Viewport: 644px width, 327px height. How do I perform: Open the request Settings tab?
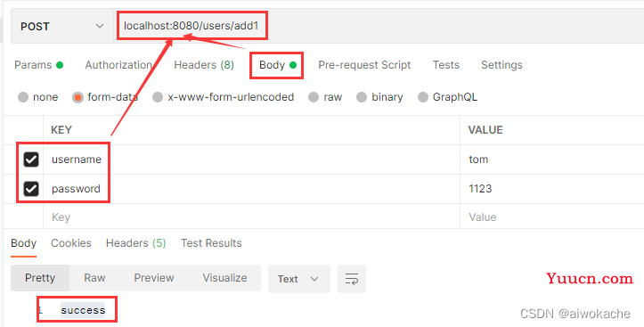point(501,65)
